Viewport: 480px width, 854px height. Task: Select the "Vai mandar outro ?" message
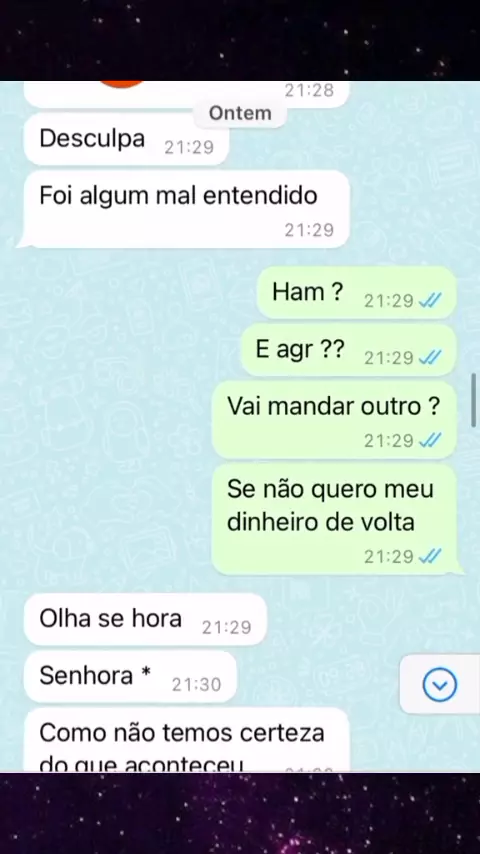coord(334,420)
